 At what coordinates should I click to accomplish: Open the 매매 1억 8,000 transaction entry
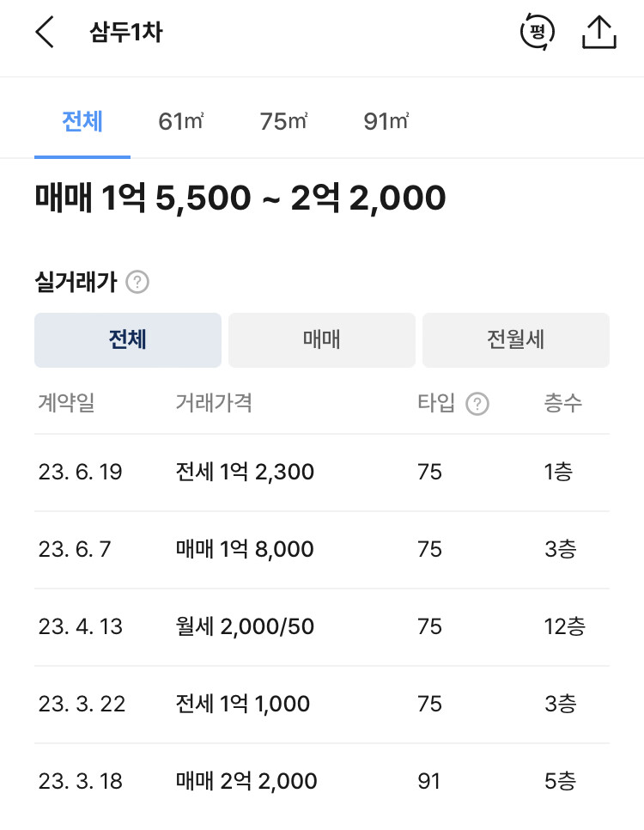coord(322,549)
